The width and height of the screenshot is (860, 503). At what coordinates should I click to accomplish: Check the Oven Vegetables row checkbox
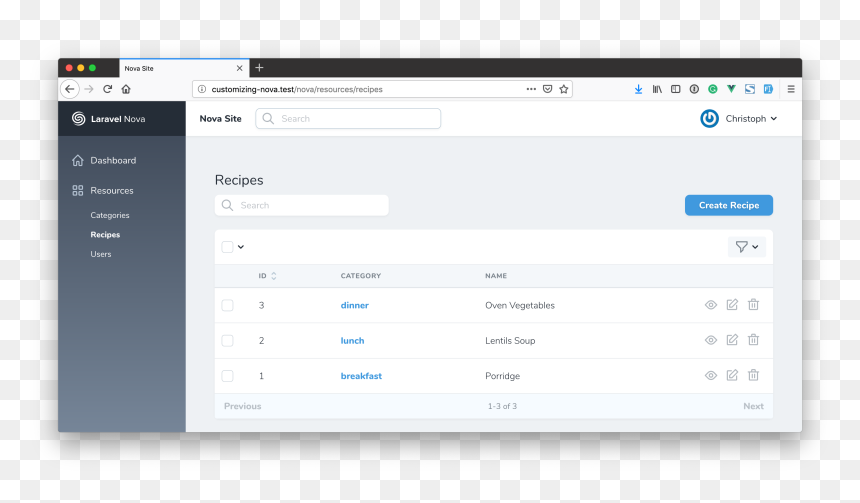point(227,305)
